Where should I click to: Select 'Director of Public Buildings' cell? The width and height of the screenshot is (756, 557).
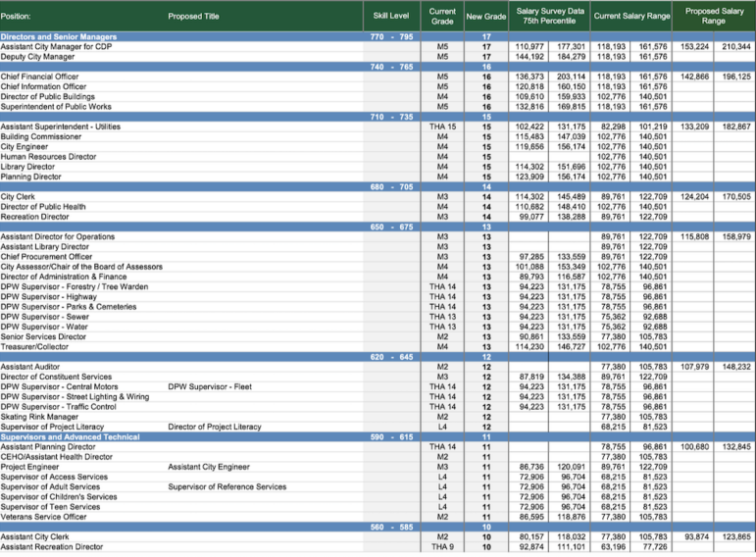tap(48, 97)
